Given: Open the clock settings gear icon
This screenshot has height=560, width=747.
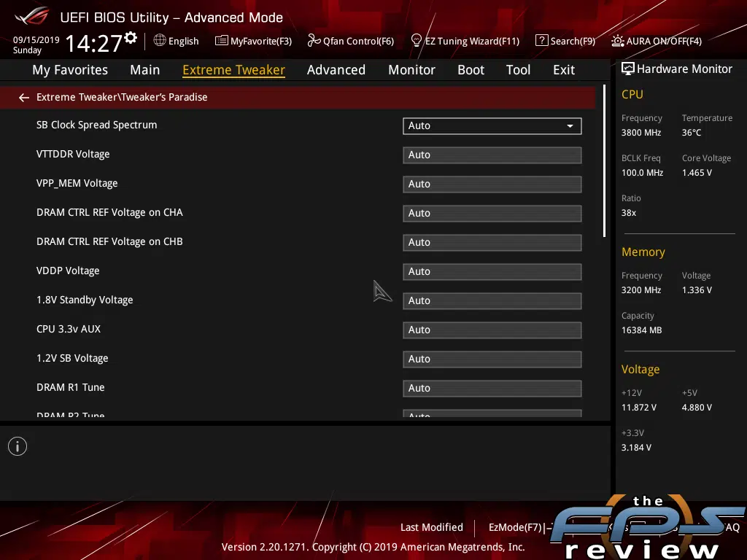Looking at the screenshot, I should [131, 38].
